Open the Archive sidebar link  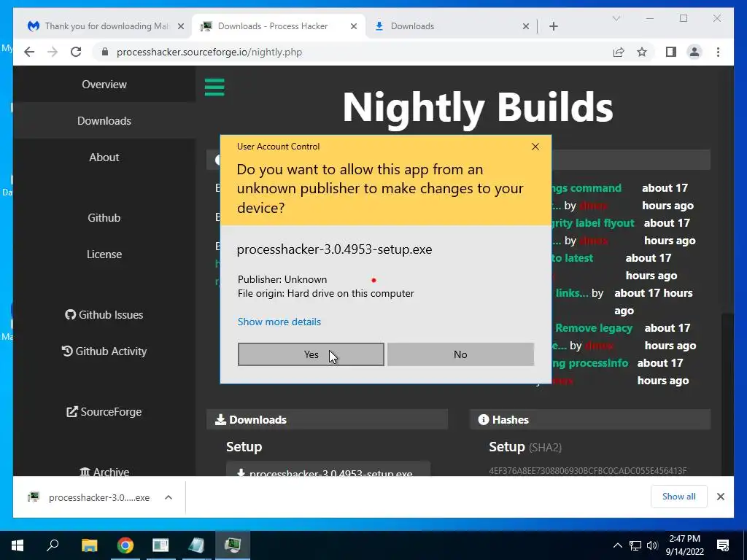point(104,472)
